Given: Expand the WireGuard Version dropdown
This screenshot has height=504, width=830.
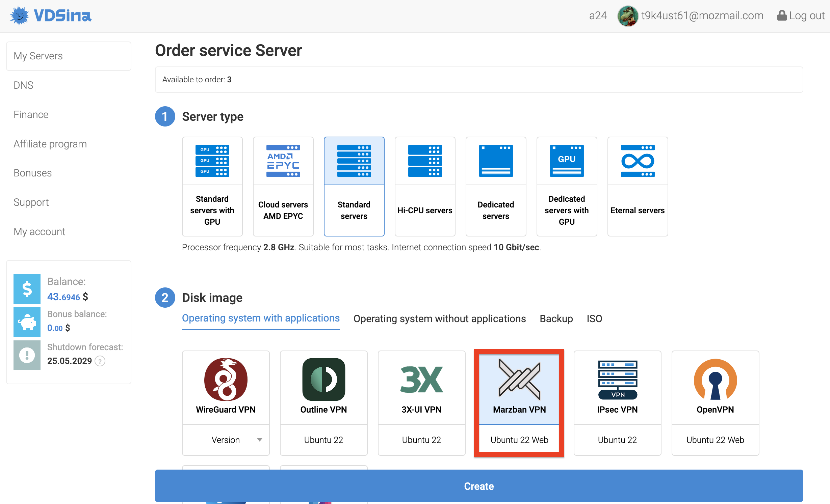Looking at the screenshot, I should (x=226, y=440).
